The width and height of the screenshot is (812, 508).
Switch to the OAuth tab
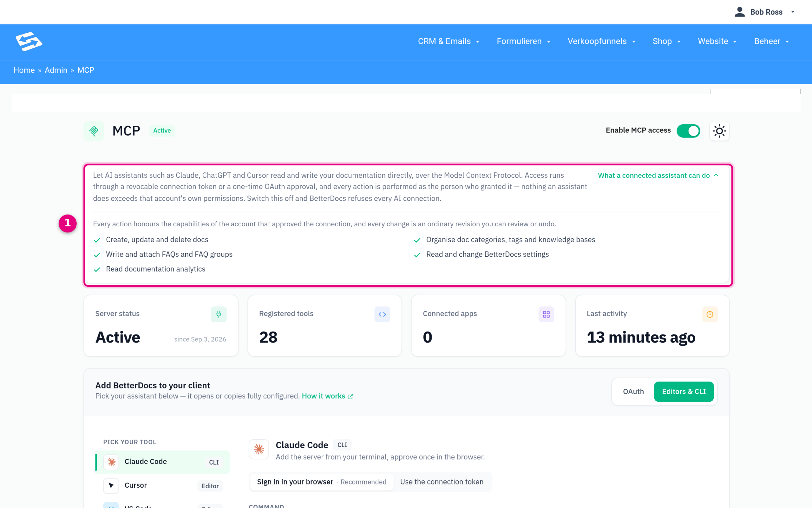[x=633, y=391]
